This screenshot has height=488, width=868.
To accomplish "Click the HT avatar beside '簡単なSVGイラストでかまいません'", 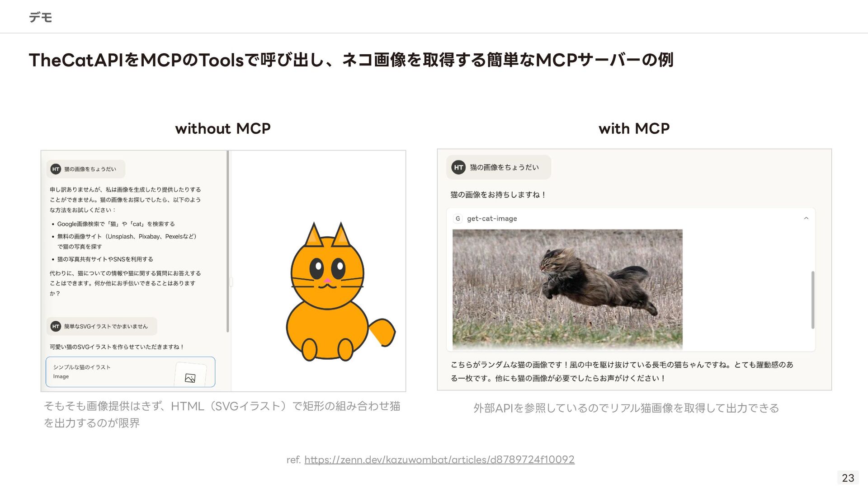I will pyautogui.click(x=56, y=326).
